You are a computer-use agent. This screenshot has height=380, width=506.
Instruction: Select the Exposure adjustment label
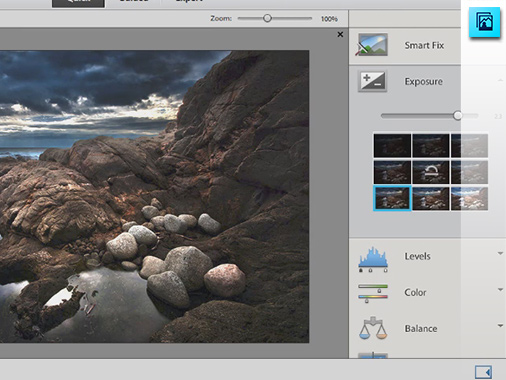pyautogui.click(x=423, y=82)
